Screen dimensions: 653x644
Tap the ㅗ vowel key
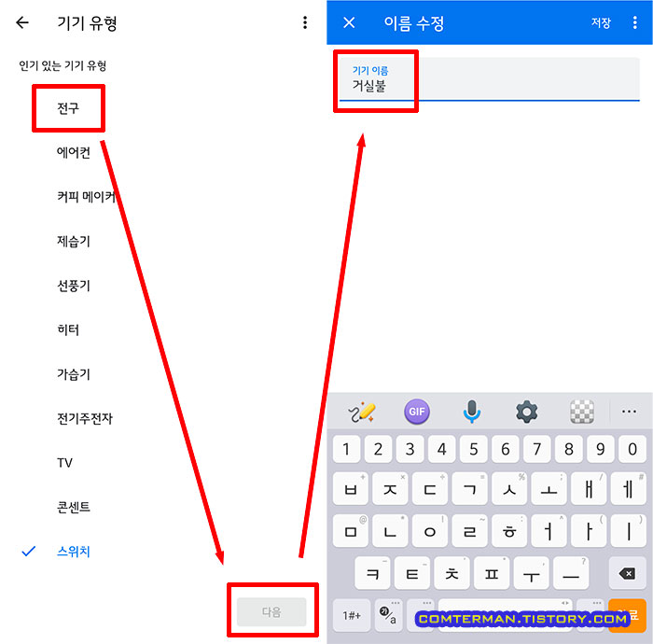(549, 489)
